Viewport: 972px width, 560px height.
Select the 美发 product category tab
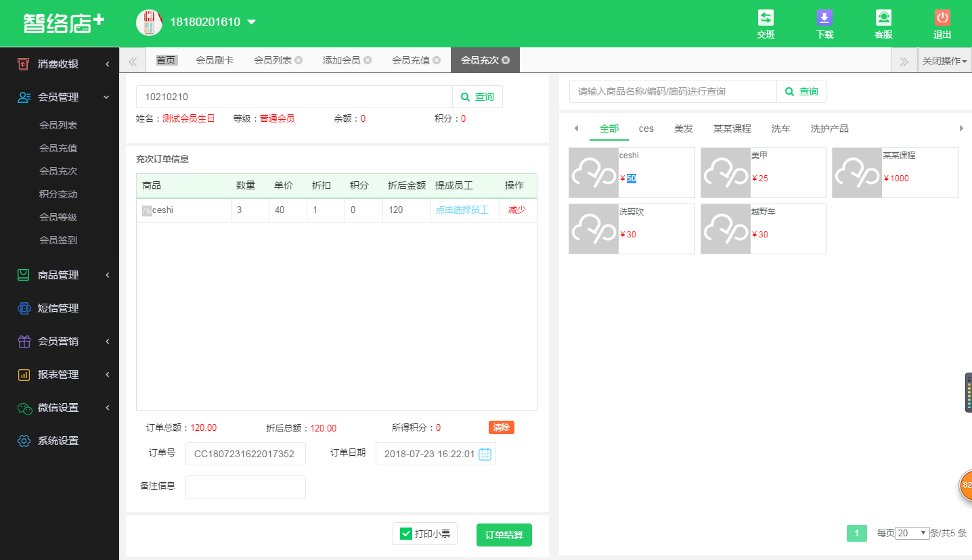coord(684,128)
